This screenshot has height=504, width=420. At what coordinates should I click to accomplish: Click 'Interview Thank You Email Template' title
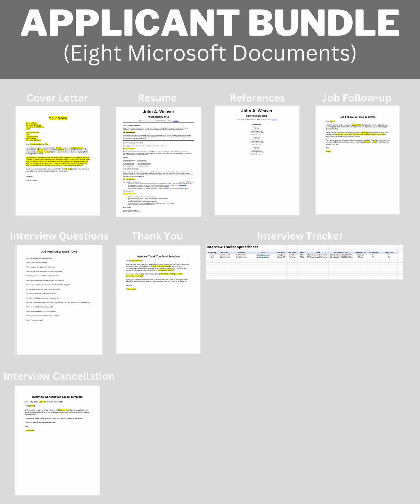158,256
